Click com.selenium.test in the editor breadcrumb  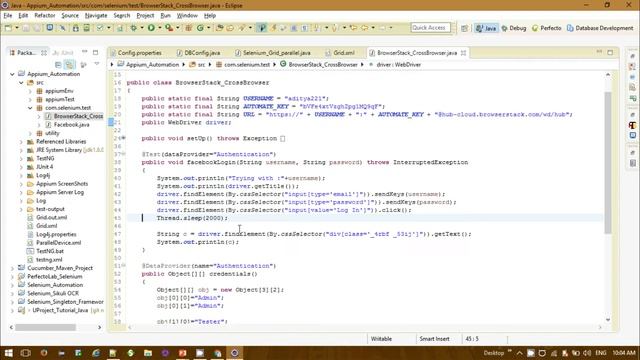point(247,64)
